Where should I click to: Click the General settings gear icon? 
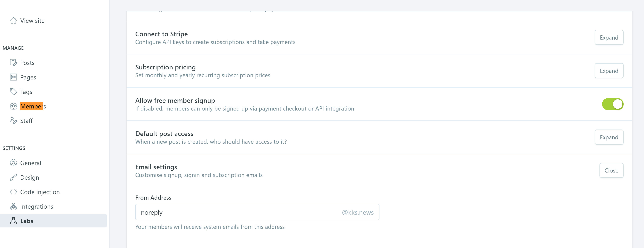[x=13, y=163]
